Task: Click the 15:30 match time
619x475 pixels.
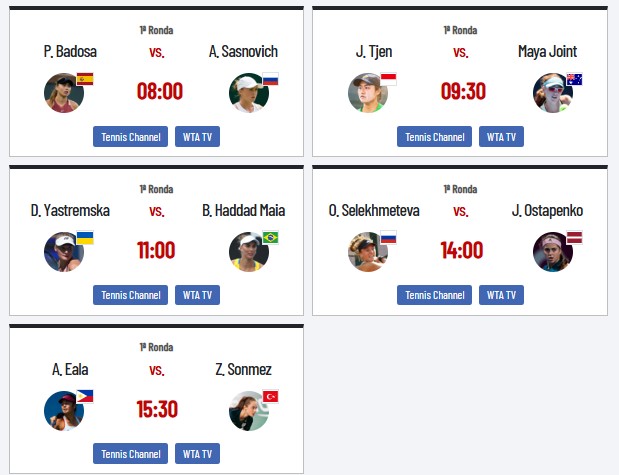Action: click(157, 409)
